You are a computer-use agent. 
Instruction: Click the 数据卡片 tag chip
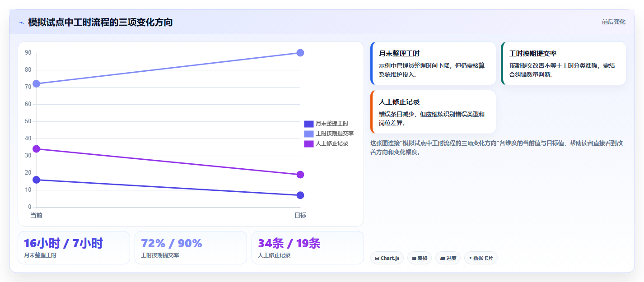tap(481, 258)
